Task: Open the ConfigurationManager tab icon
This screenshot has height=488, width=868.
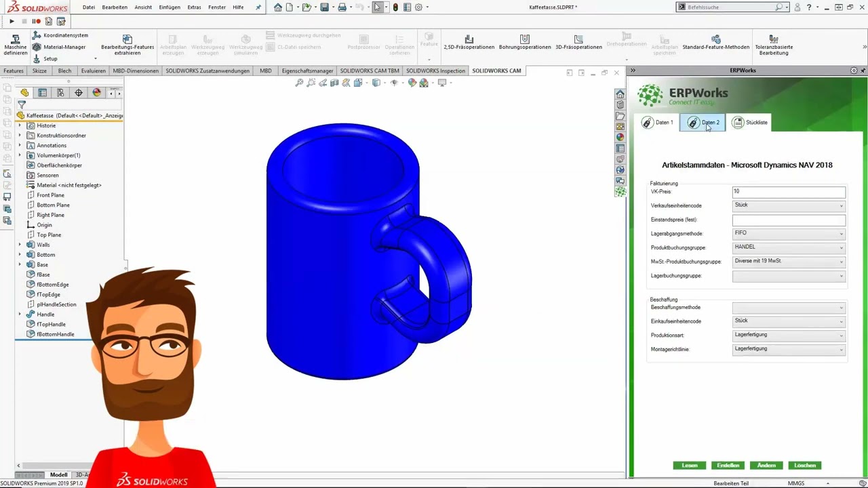Action: (x=60, y=93)
